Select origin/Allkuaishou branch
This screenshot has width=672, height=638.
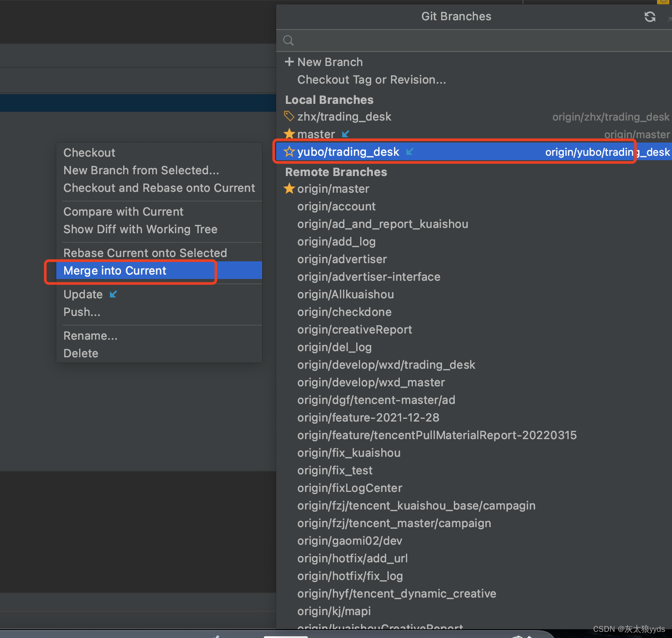tap(346, 294)
